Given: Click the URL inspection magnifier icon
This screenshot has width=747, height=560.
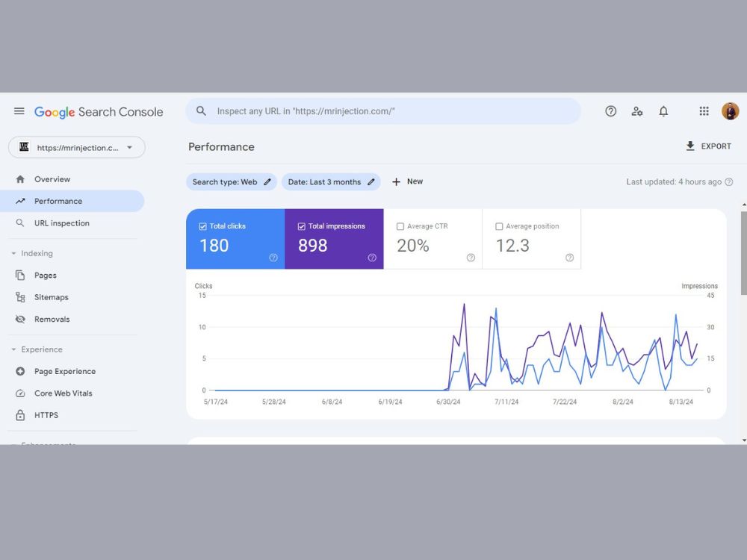Looking at the screenshot, I should pos(20,223).
